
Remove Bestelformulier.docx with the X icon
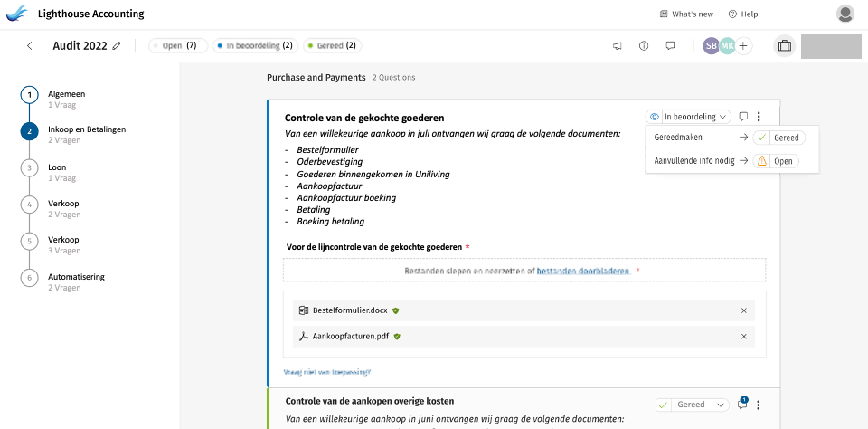[744, 310]
